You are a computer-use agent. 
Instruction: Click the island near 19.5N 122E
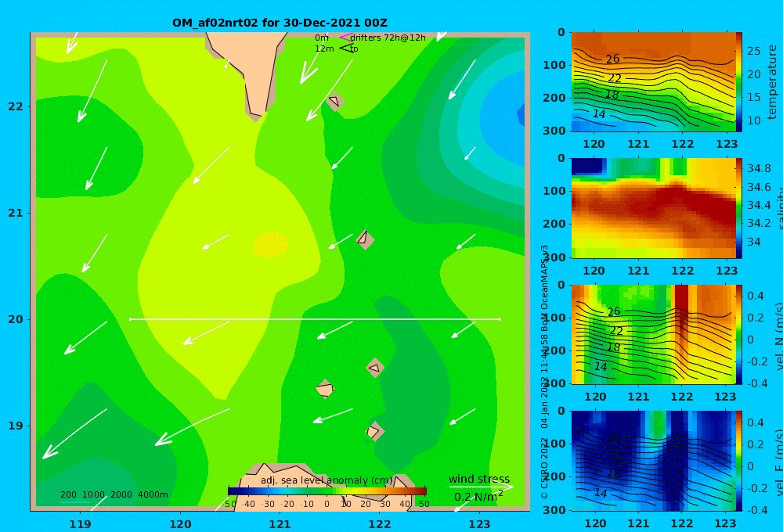(x=374, y=368)
